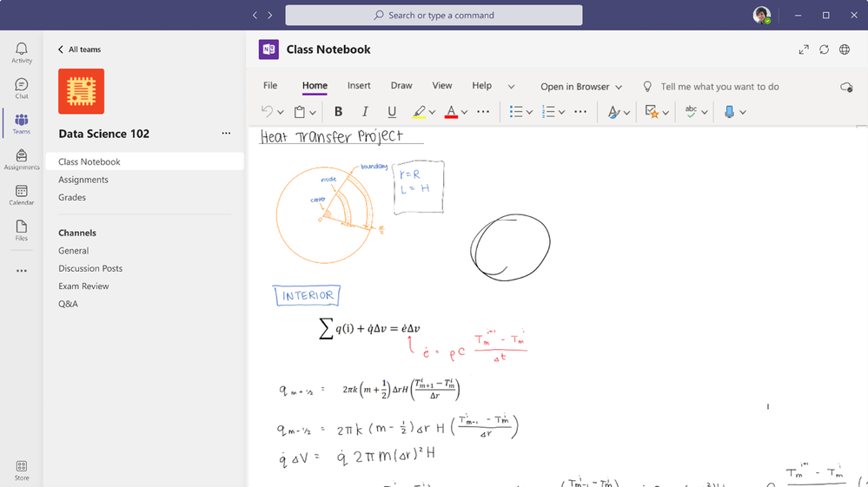868x487 pixels.
Task: Open the Discussion Posts channel
Action: (90, 268)
